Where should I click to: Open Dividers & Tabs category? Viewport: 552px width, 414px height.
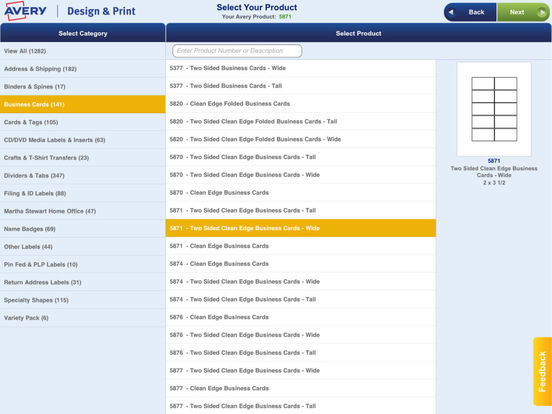click(x=82, y=175)
